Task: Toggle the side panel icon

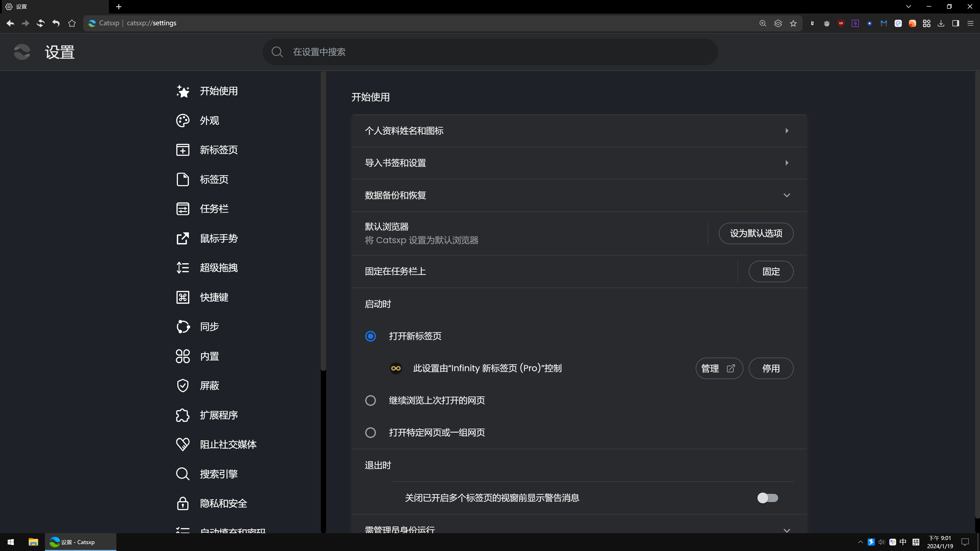Action: [955, 23]
